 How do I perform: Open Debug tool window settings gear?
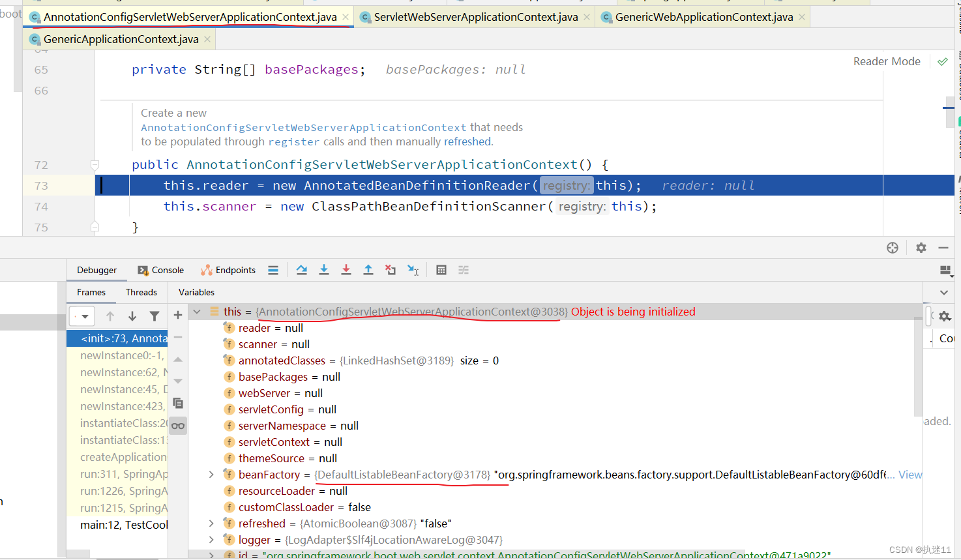point(921,248)
